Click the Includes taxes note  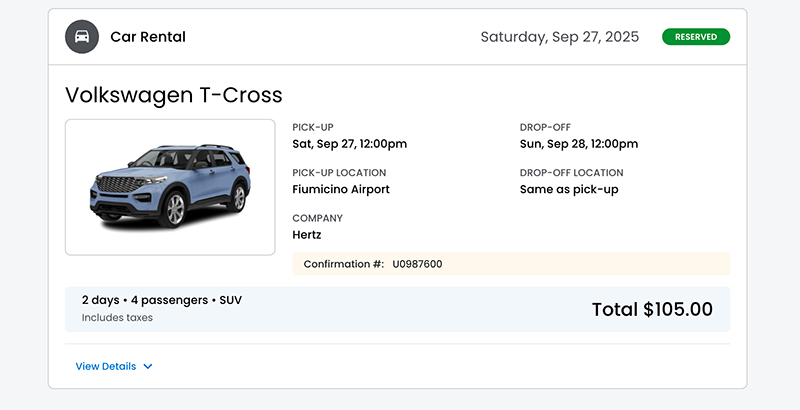tap(117, 318)
